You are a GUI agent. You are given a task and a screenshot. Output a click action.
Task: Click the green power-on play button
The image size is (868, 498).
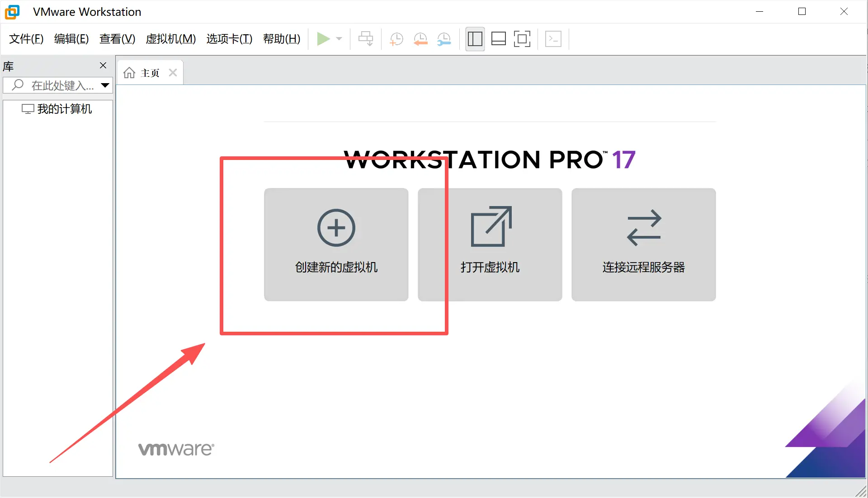pyautogui.click(x=323, y=39)
